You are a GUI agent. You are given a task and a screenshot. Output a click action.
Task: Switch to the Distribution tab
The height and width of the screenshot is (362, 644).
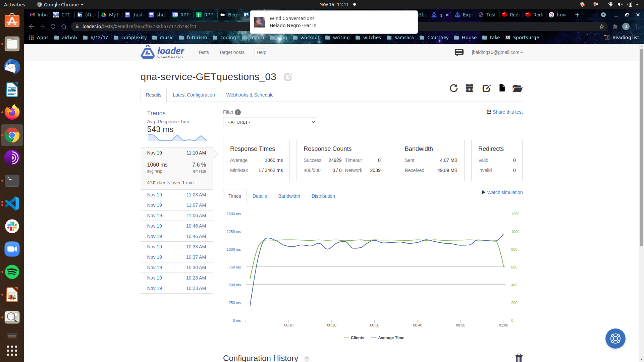coord(323,196)
